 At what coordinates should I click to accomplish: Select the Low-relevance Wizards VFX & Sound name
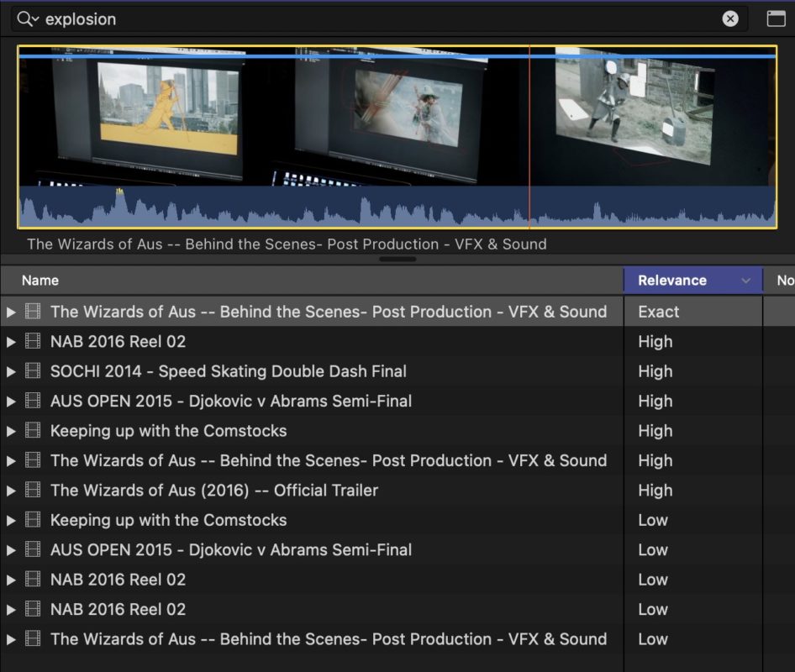[x=329, y=639]
